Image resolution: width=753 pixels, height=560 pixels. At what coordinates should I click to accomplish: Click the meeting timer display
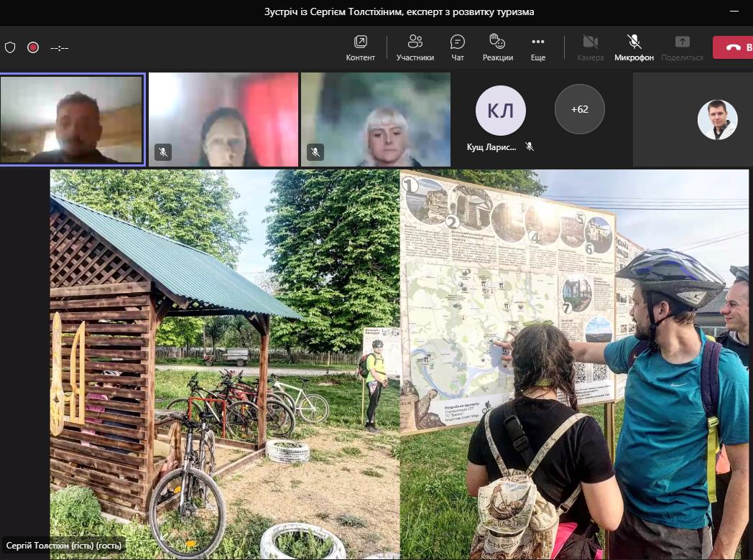[60, 48]
